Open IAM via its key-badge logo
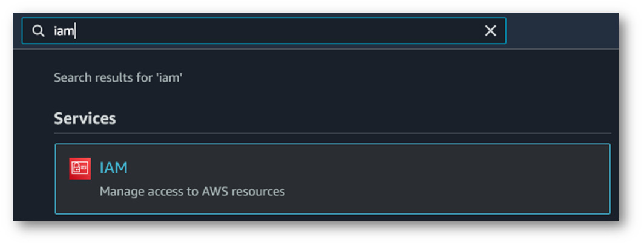 click(x=80, y=168)
